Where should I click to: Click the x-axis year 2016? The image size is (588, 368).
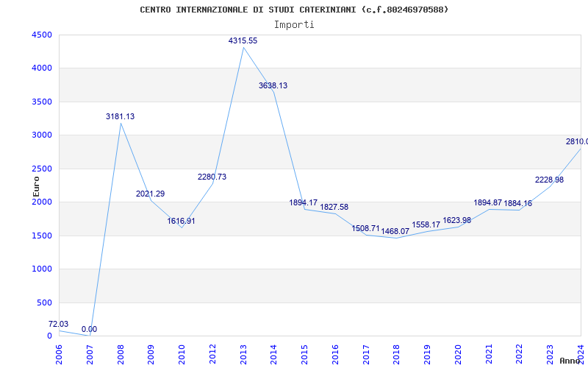(335, 355)
